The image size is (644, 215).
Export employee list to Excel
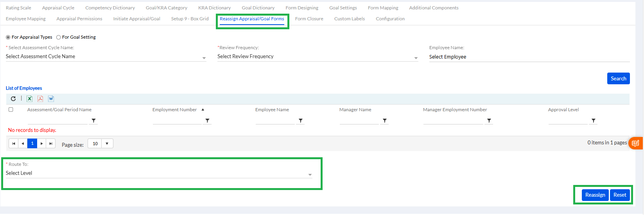click(29, 99)
